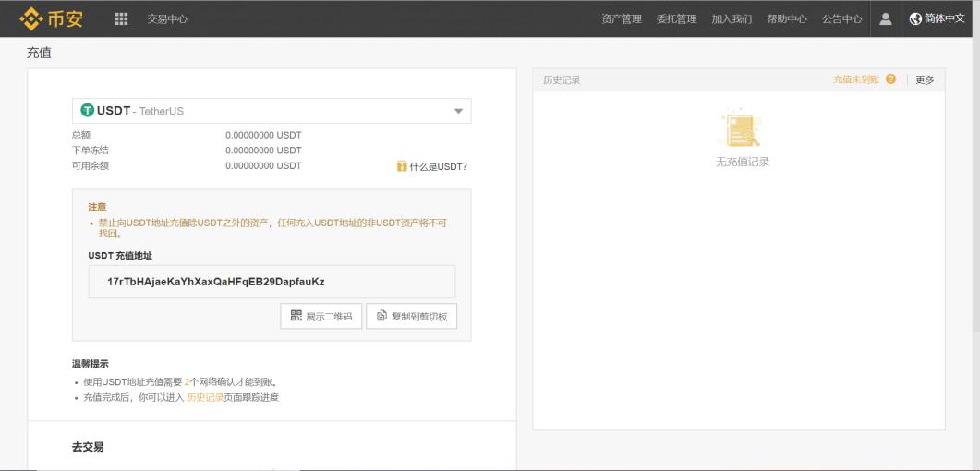
Task: Open 委托管理 navigation item
Action: 676,18
